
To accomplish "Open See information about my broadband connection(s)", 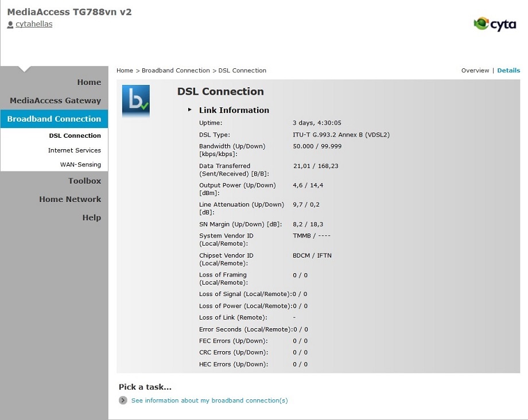I will click(x=209, y=400).
